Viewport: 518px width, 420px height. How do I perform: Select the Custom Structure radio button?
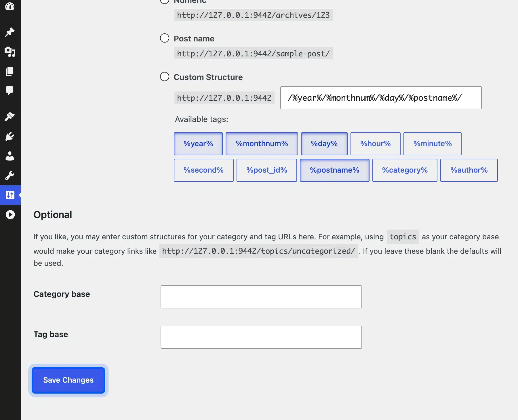165,77
